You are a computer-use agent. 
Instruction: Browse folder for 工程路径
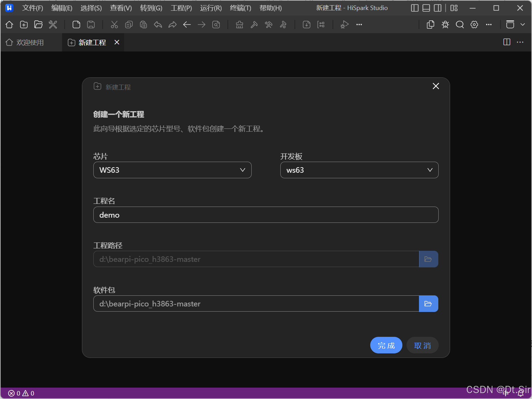click(x=429, y=259)
